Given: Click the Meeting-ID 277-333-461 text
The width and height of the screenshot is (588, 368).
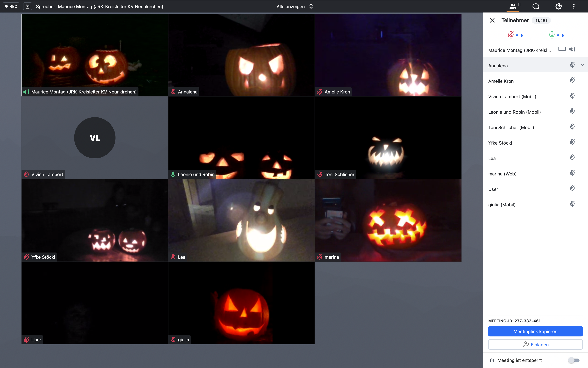Looking at the screenshot, I should pyautogui.click(x=514, y=321).
